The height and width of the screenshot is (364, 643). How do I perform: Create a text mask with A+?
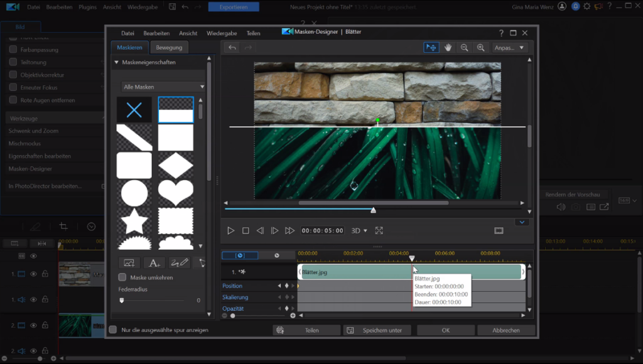(154, 263)
